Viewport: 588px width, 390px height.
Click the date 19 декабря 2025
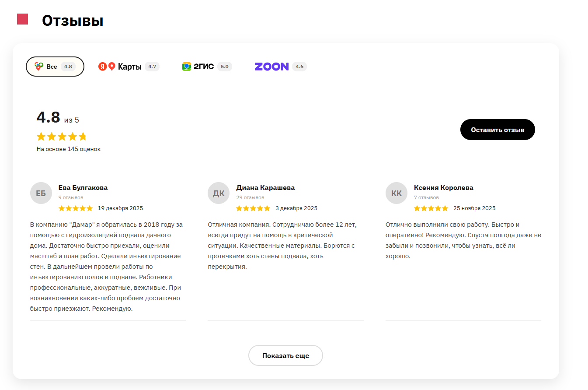pyautogui.click(x=120, y=208)
